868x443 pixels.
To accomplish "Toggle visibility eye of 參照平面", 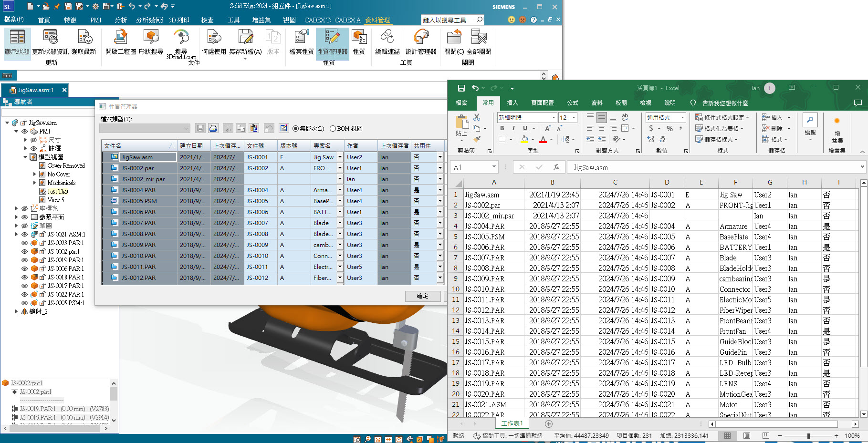I will point(24,217).
